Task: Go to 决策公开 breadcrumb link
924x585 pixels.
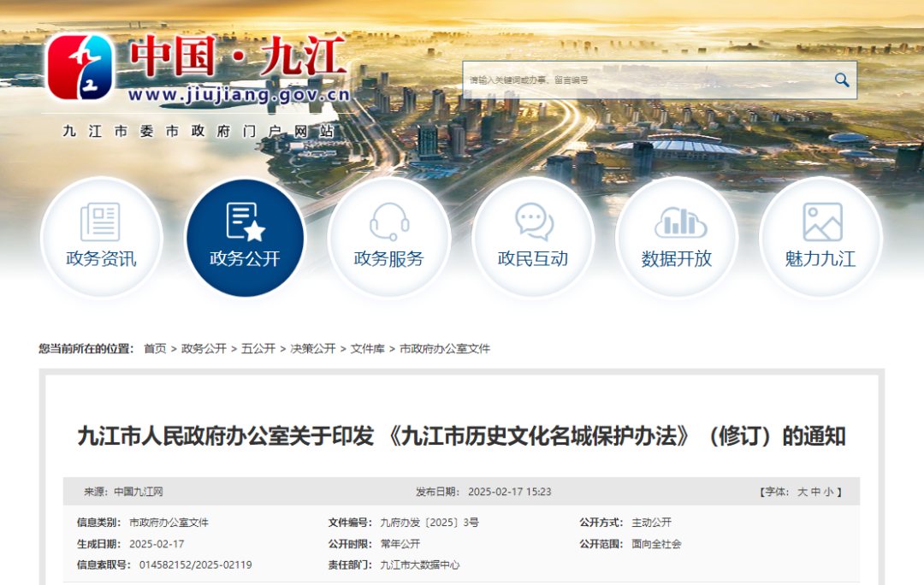Action: [x=313, y=349]
